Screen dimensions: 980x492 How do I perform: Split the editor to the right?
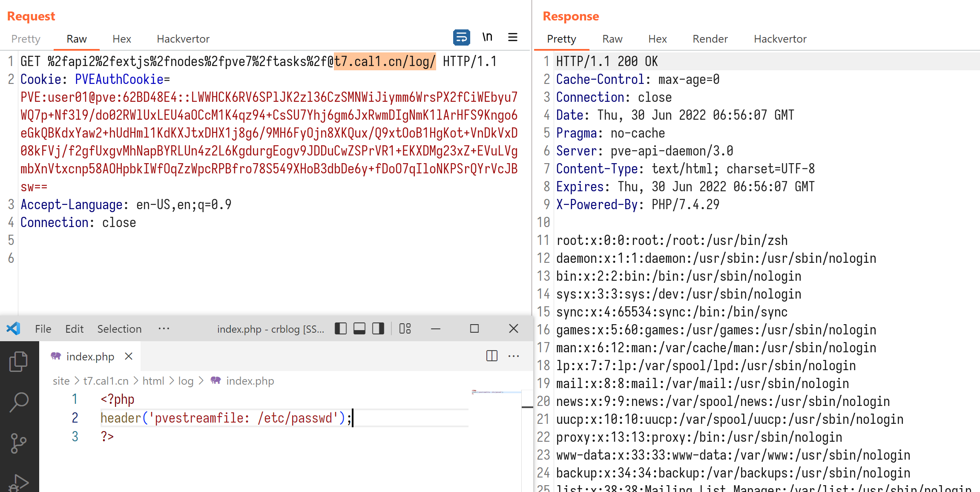click(x=492, y=356)
